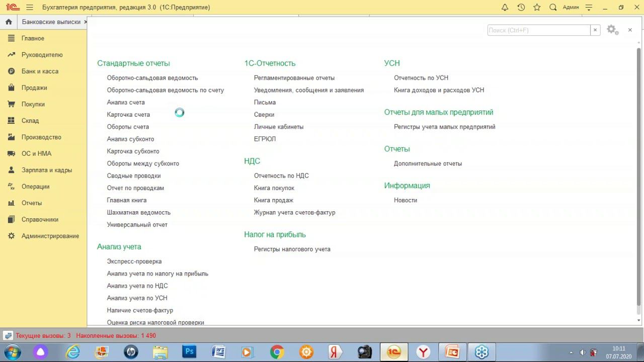Open Книга доходов и расходов УСН
This screenshot has height=362, width=644.
tap(439, 90)
